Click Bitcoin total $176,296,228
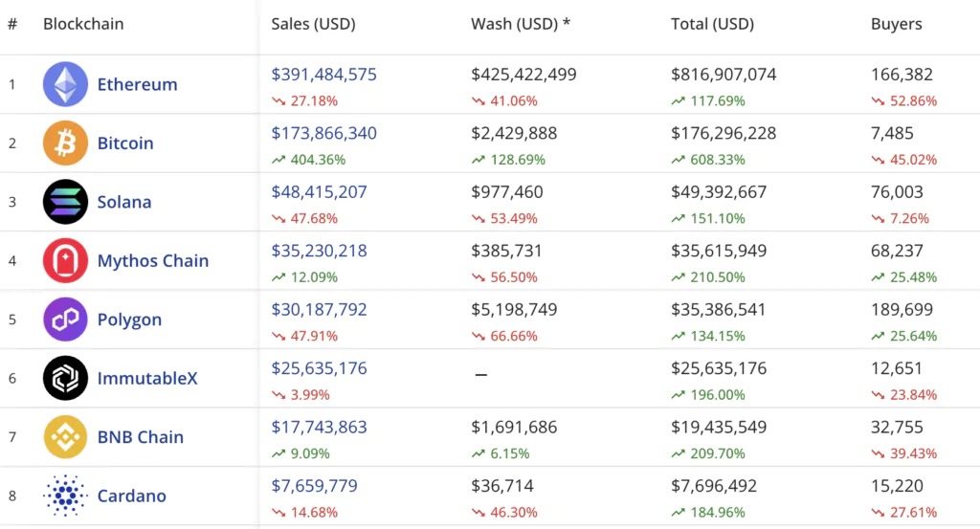 pyautogui.click(x=724, y=133)
